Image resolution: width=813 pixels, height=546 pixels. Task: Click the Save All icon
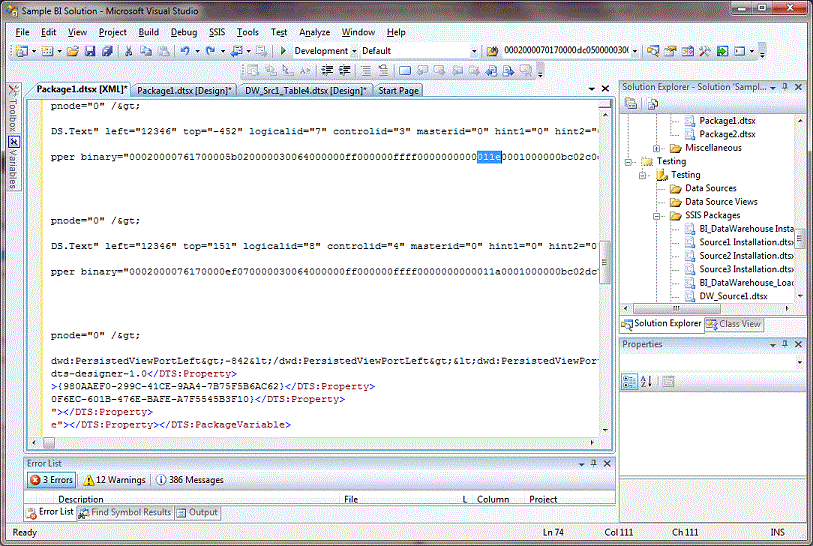107,51
